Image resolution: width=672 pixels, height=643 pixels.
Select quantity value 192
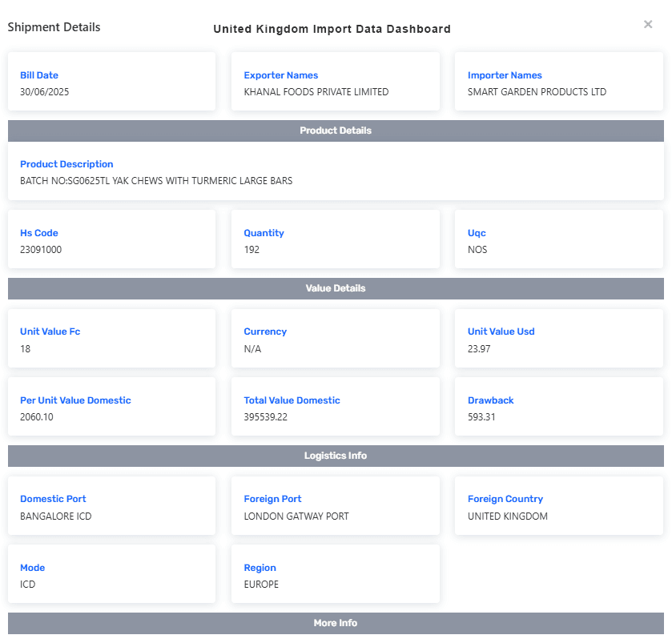click(251, 249)
